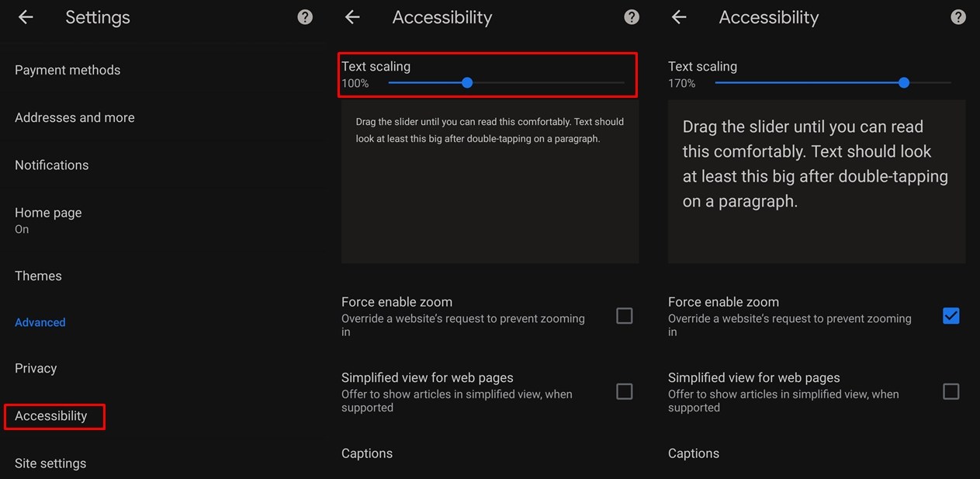Enable Force enable zoom on the middle screen

(625, 315)
